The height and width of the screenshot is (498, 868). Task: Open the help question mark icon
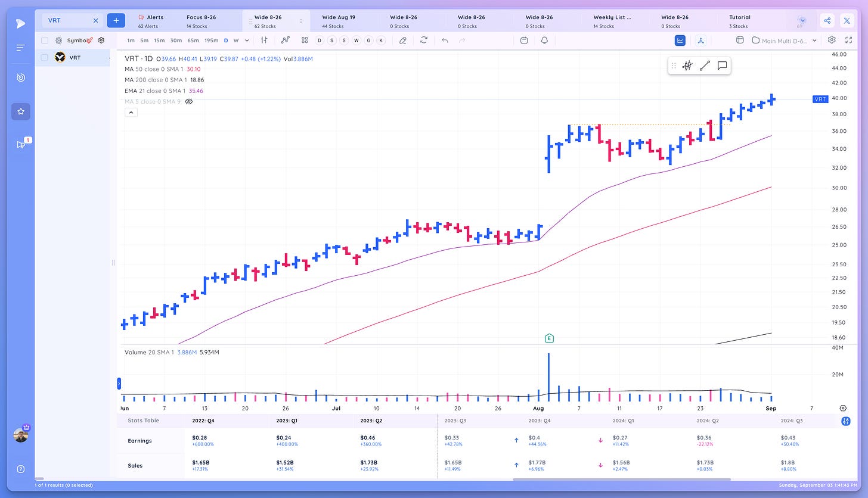(20, 468)
